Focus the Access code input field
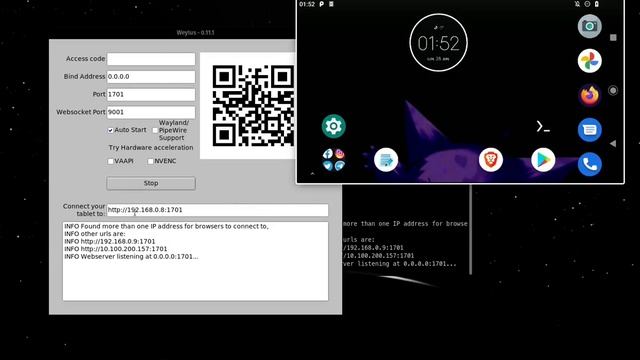640x360 pixels. coord(151,59)
